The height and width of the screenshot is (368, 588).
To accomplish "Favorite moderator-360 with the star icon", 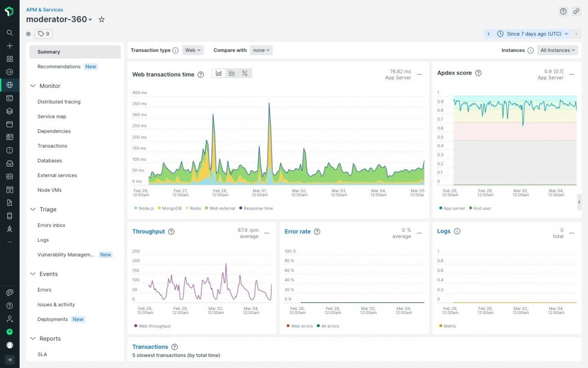I will (101, 19).
